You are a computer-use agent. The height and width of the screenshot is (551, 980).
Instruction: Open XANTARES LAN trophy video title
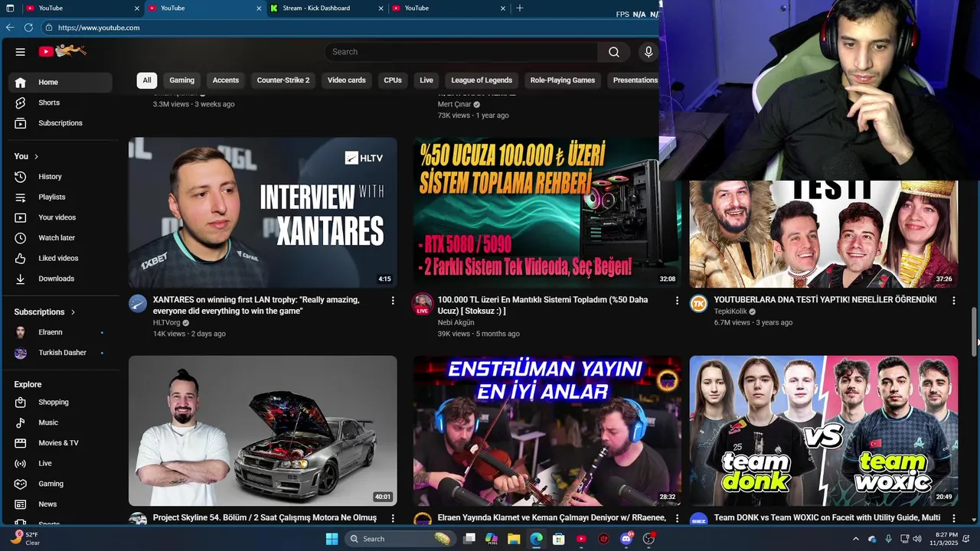[256, 305]
